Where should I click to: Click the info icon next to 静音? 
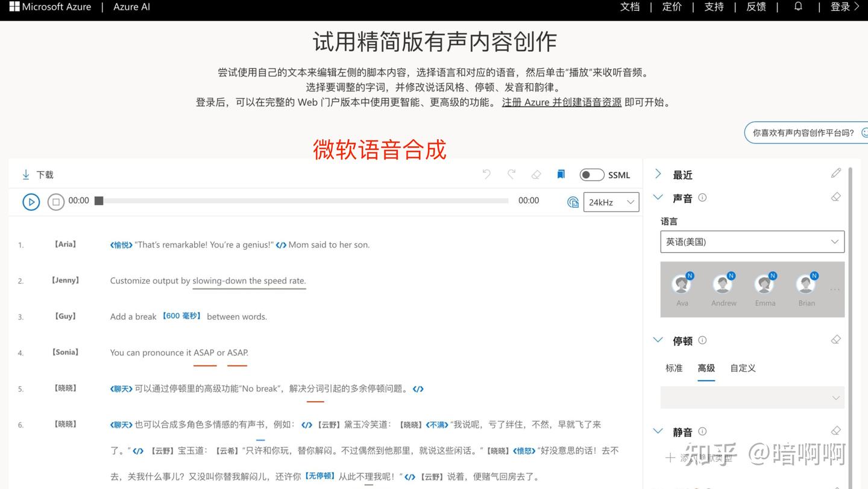tap(702, 431)
